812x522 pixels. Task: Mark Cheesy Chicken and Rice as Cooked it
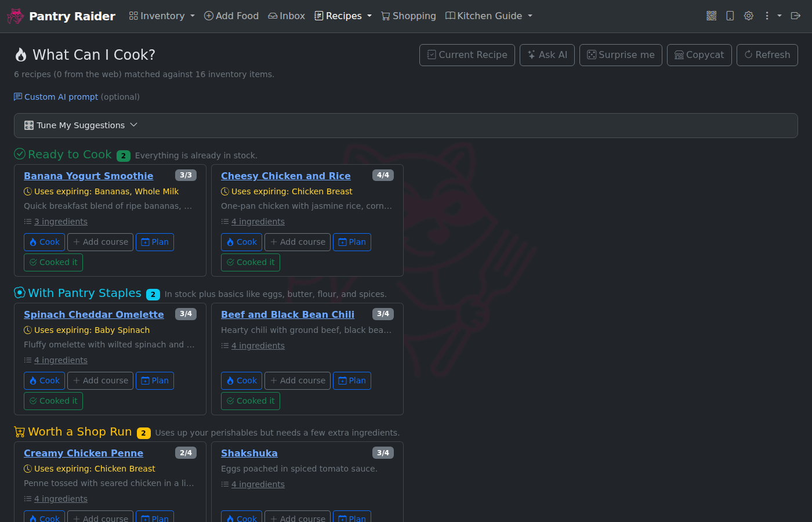pos(251,262)
